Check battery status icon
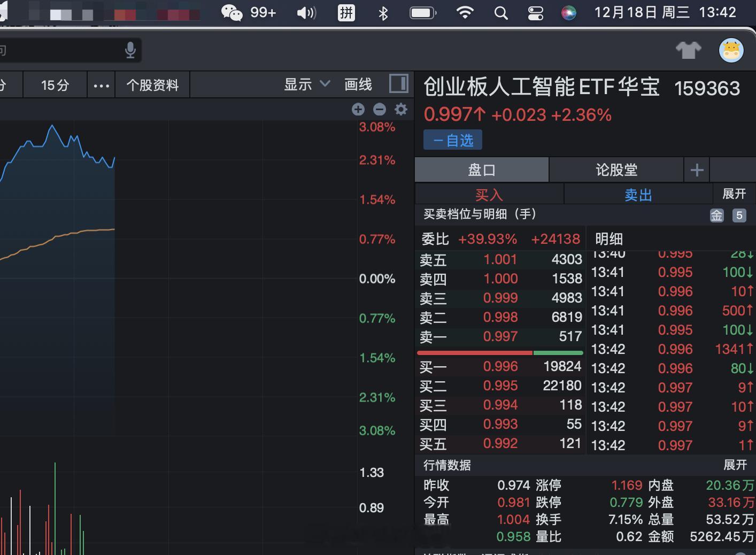756x555 pixels. (x=423, y=12)
